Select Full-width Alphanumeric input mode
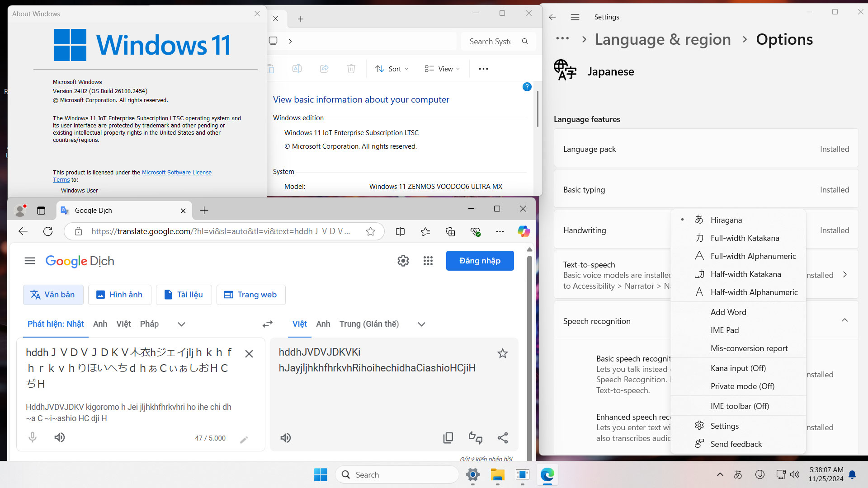Screen dimensions: 868x488 pos(738,256)
